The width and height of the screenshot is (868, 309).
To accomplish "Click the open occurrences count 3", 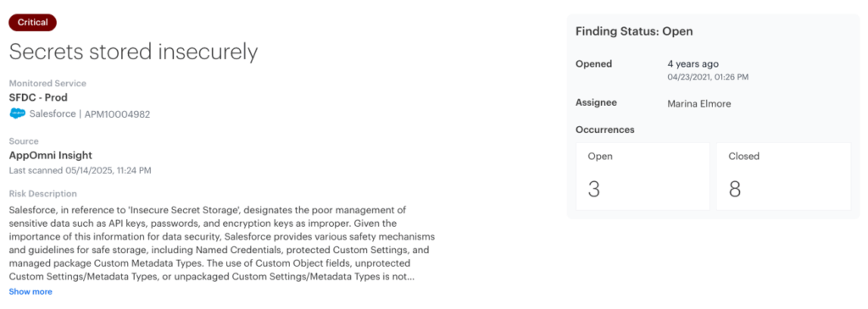I will tap(593, 189).
